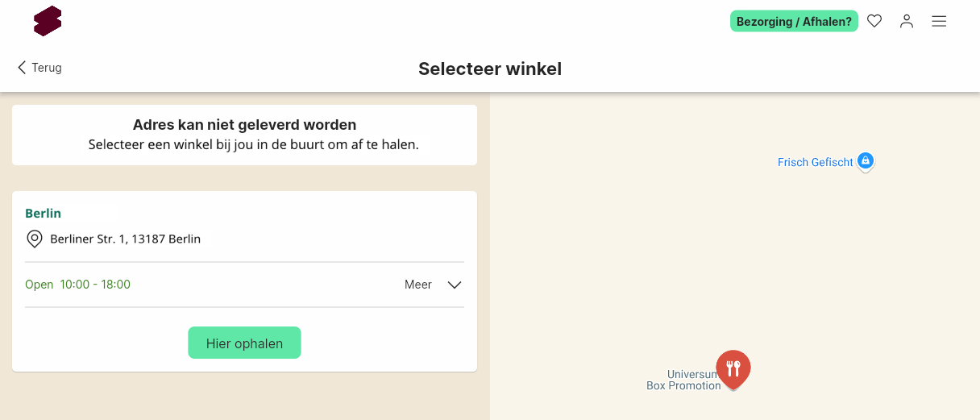Open favorites via heart icon
The image size is (980, 420).
[x=874, y=21]
